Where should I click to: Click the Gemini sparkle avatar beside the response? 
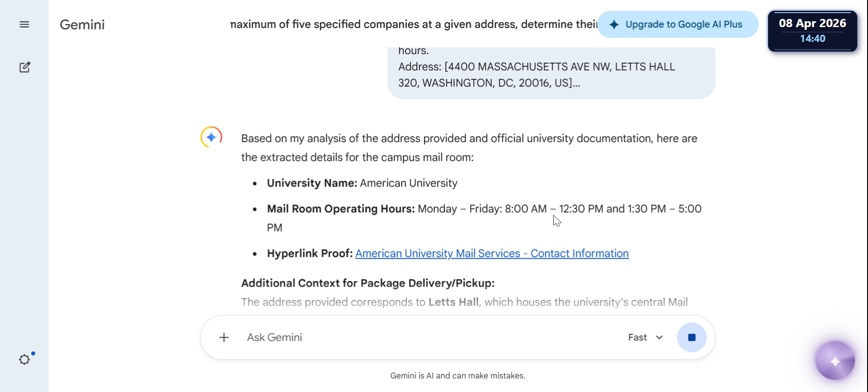coord(211,137)
